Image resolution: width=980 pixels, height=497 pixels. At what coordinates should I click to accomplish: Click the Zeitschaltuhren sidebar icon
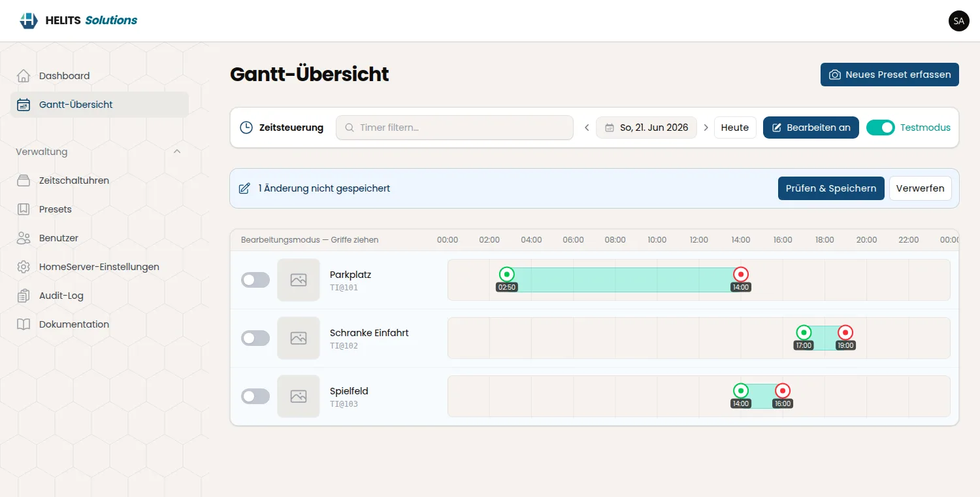tap(24, 180)
